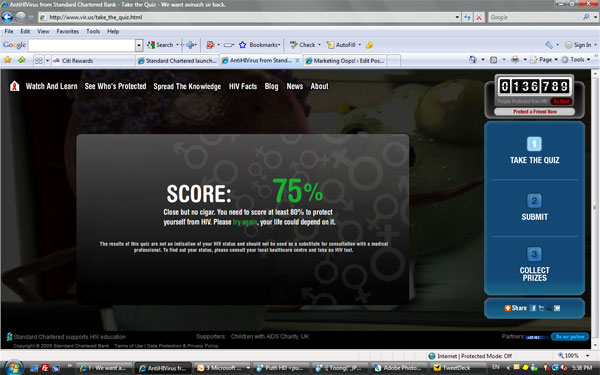This screenshot has width=600, height=375.
Task: Click the Feeds icon on the command bar
Action: 494,60
